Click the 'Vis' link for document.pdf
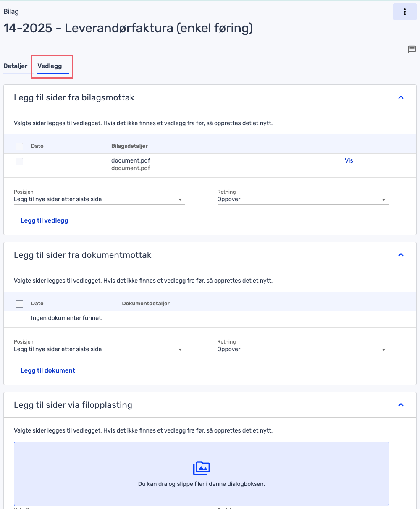The width and height of the screenshot is (420, 509). [x=349, y=160]
